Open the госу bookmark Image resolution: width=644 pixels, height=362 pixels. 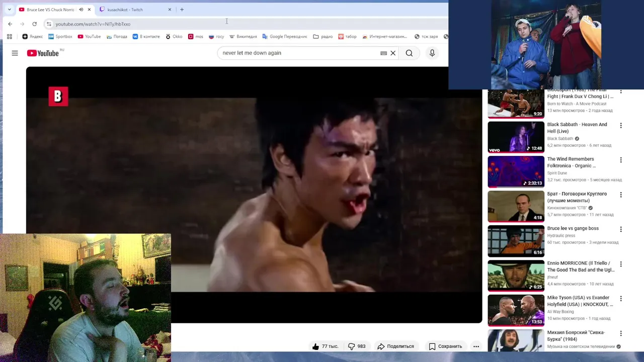[216, 37]
